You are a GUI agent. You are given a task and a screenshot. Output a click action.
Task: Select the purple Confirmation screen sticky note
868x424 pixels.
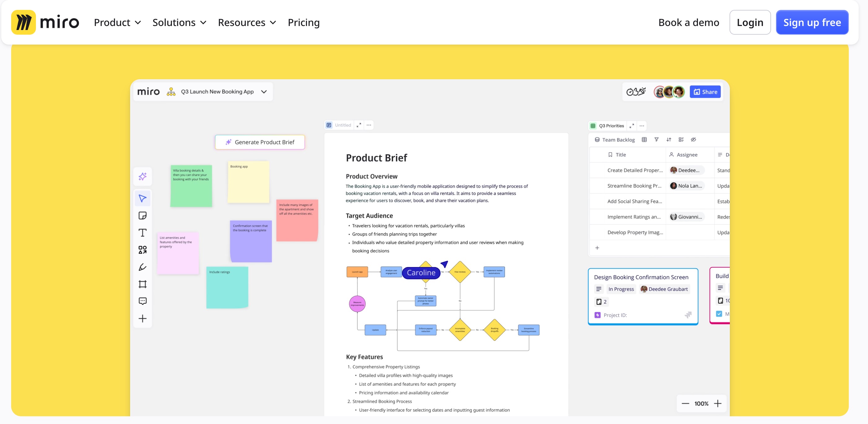[251, 241]
